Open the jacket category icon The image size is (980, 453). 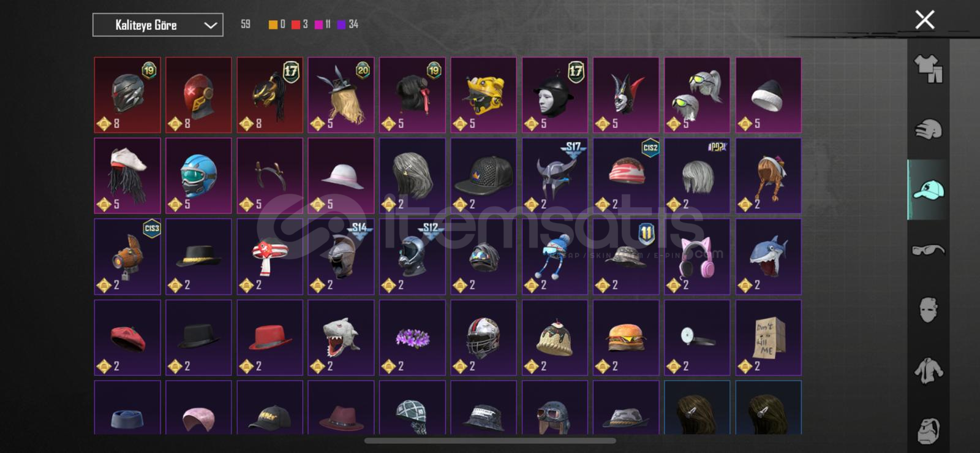pyautogui.click(x=928, y=370)
